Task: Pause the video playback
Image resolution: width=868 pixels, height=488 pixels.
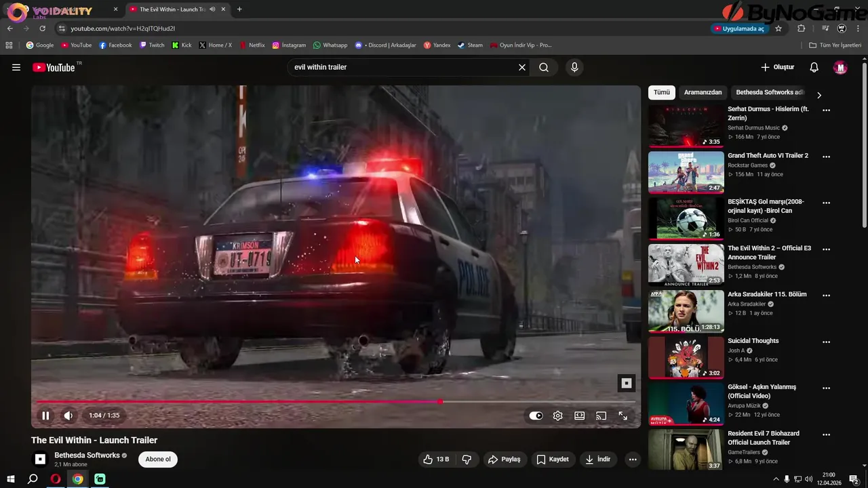Action: 45,415
